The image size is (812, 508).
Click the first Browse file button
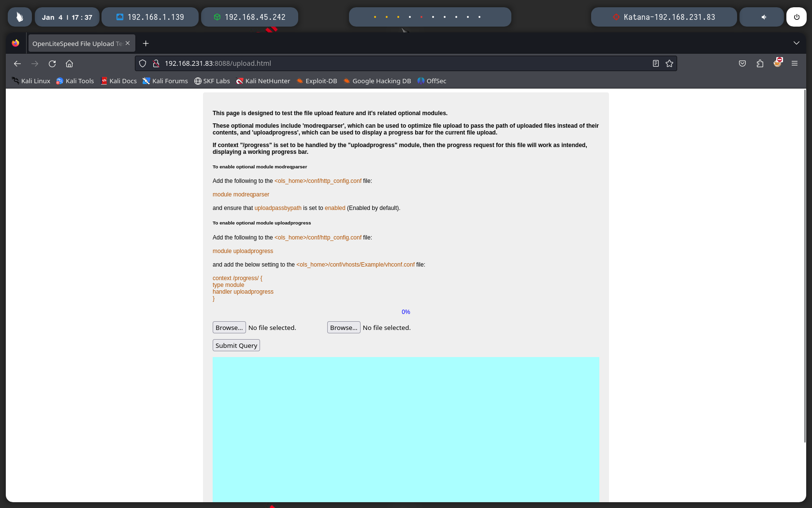click(229, 328)
